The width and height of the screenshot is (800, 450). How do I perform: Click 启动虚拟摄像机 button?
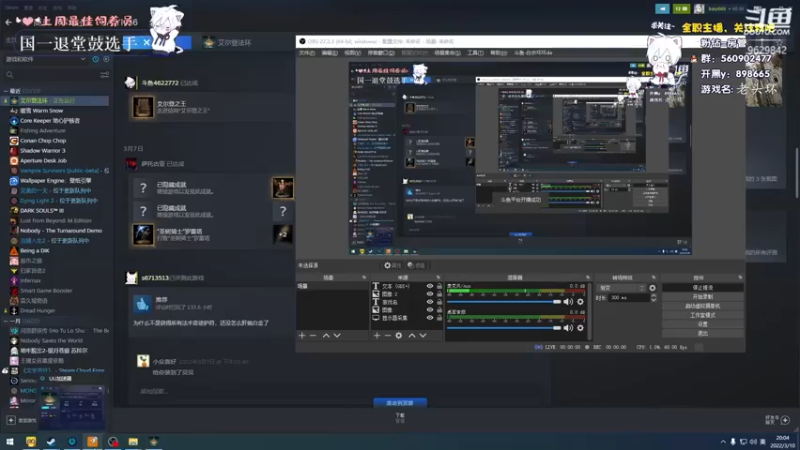pyautogui.click(x=703, y=306)
